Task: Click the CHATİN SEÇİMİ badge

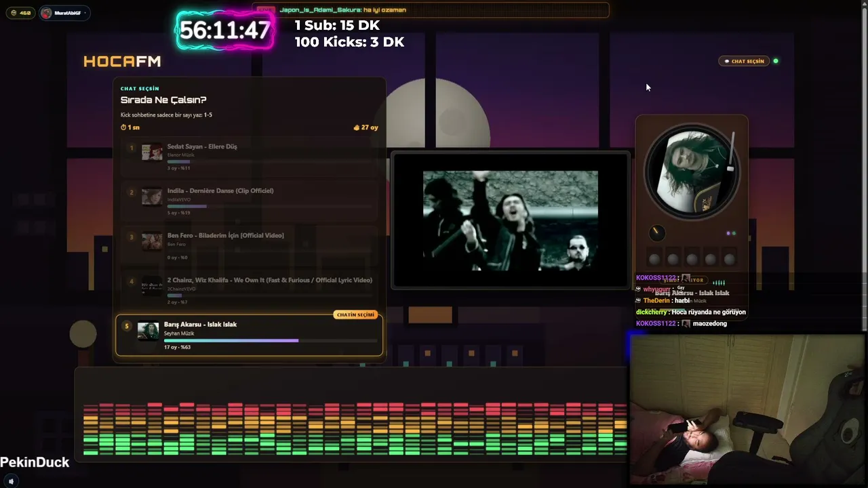Action: (355, 314)
